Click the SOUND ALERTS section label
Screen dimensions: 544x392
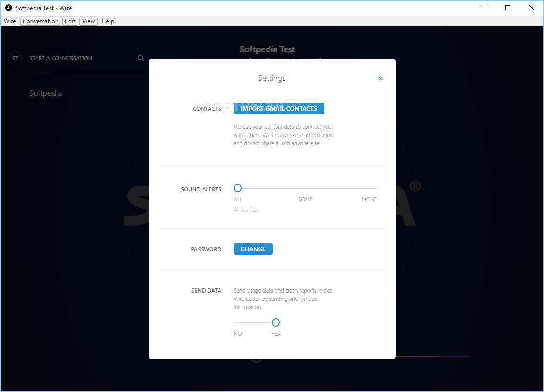click(201, 189)
